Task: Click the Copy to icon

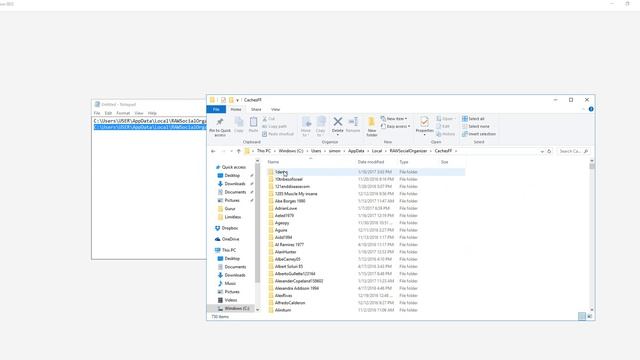Action: (321, 122)
